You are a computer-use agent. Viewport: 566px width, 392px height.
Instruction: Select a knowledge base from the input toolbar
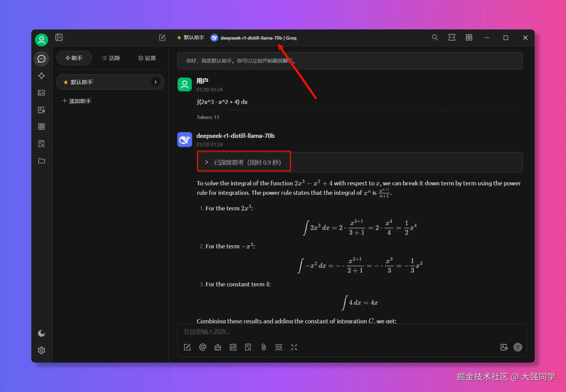coord(248,347)
